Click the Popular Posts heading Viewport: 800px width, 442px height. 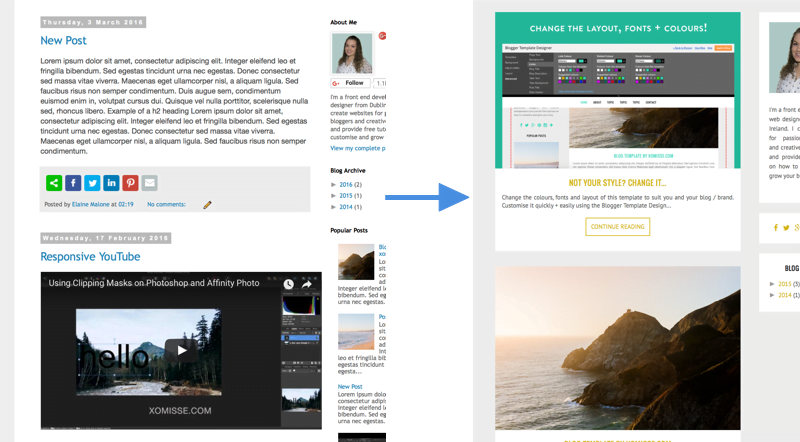(349, 230)
